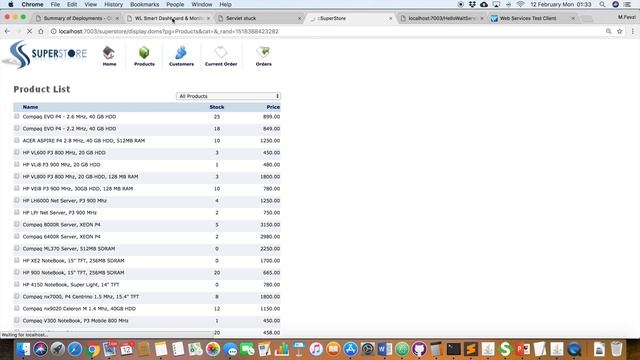The width and height of the screenshot is (640, 360).
Task: Sort by the Stock column header
Action: pyautogui.click(x=217, y=107)
